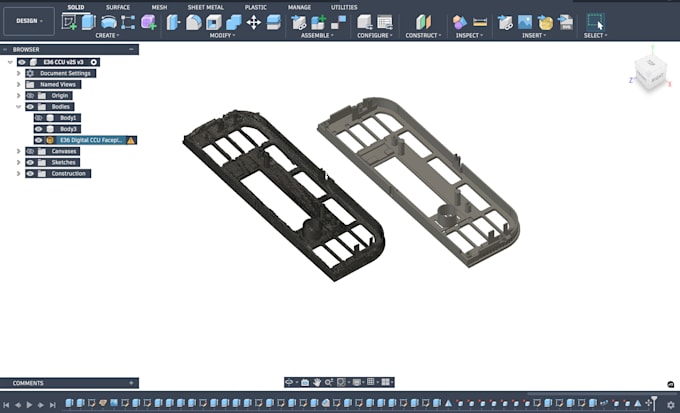Click the Insert SVG icon
680x413 pixels.
pyautogui.click(x=565, y=22)
